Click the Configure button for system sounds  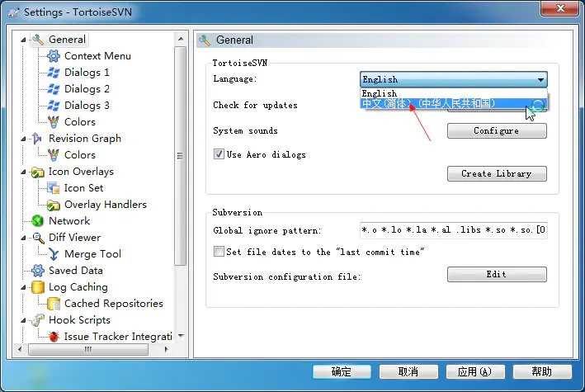(497, 131)
